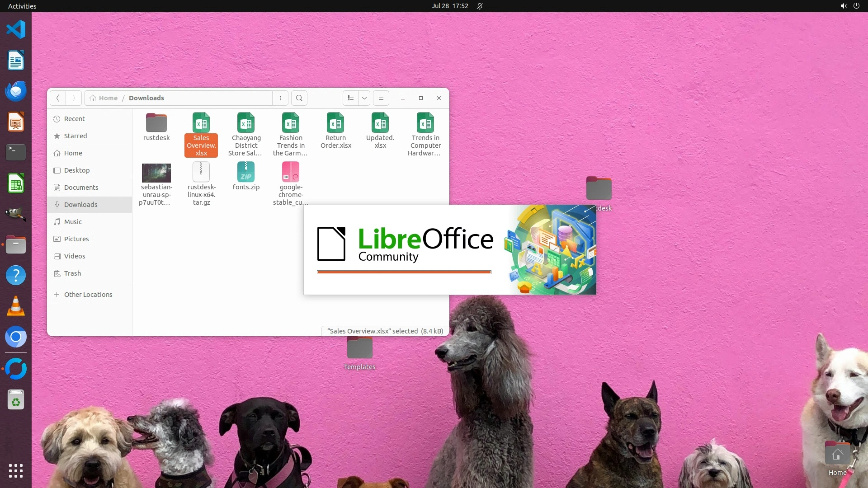
Task: Open the hamburger main menu
Action: click(381, 98)
